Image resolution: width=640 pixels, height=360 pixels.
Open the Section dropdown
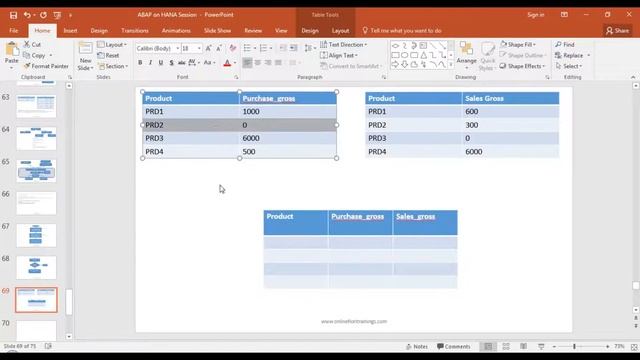[113, 66]
